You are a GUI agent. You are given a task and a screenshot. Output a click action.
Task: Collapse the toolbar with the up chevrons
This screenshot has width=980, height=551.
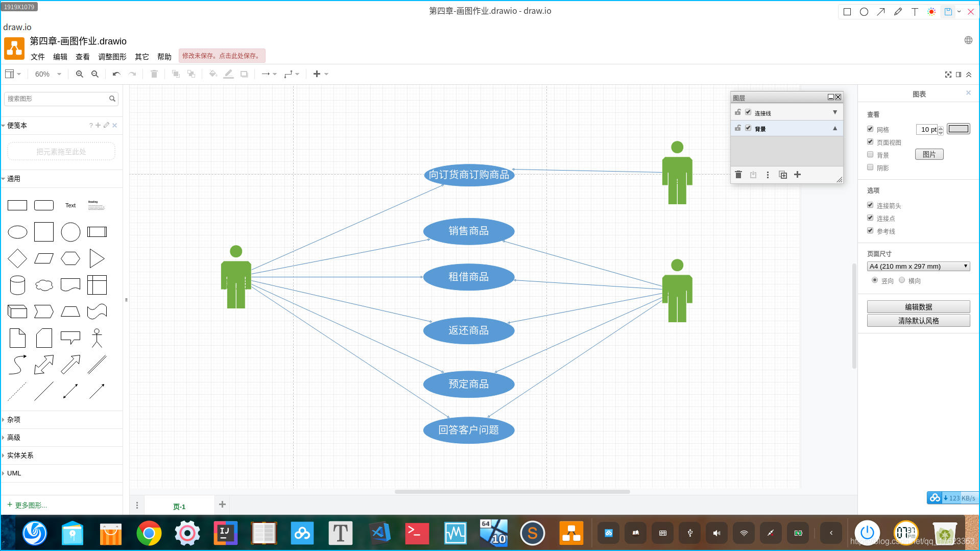coord(969,75)
